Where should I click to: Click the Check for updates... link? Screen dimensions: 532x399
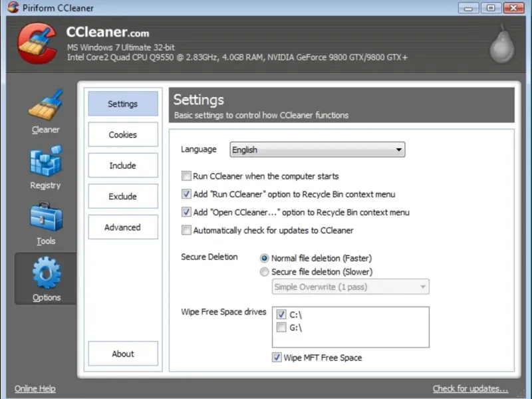(470, 388)
